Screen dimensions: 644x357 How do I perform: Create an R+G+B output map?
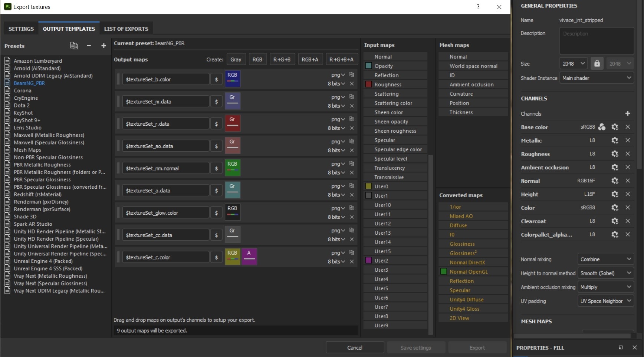pos(282,59)
